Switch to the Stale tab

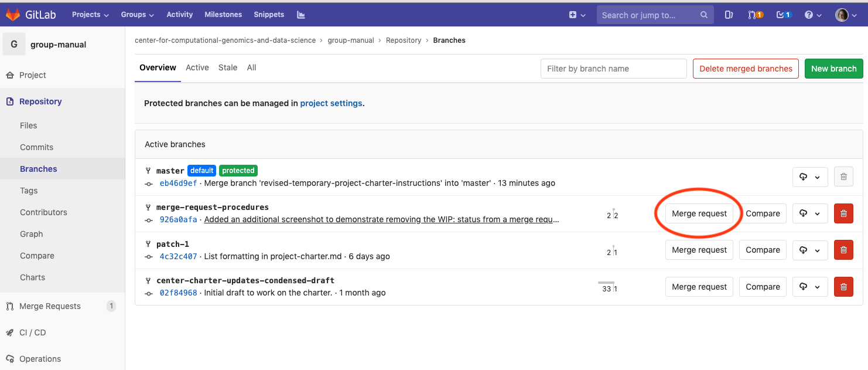click(228, 68)
